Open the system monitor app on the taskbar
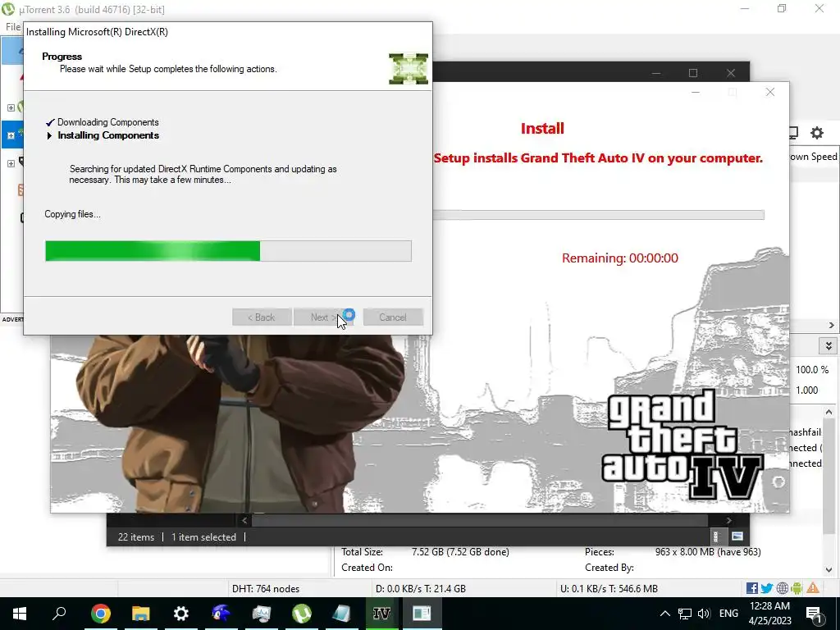The image size is (840, 630). [x=262, y=614]
